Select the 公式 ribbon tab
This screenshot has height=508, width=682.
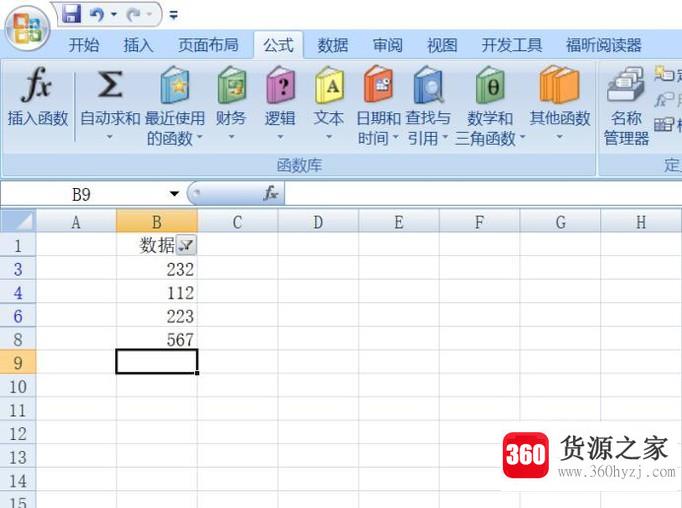[278, 45]
